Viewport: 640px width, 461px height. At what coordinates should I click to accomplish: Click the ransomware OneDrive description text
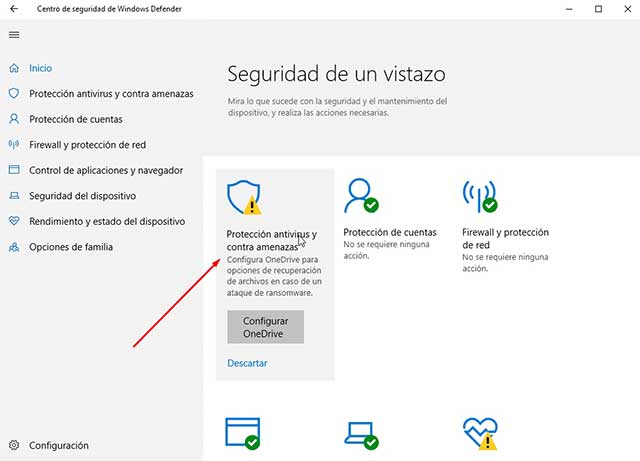(274, 276)
